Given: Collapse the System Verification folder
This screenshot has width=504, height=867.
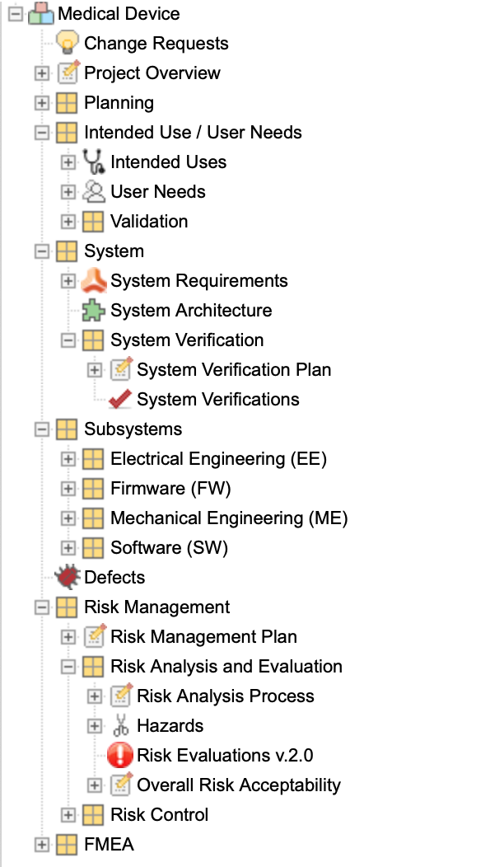Looking at the screenshot, I should (68, 340).
